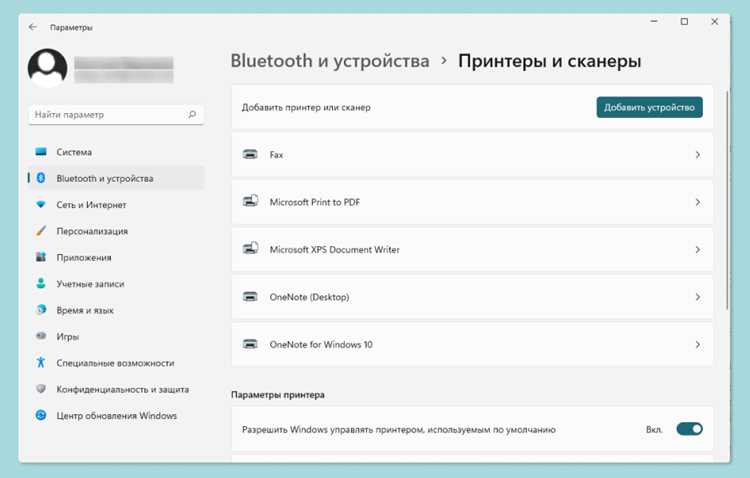Click the Вкл. status label
750x478 pixels.
654,429
